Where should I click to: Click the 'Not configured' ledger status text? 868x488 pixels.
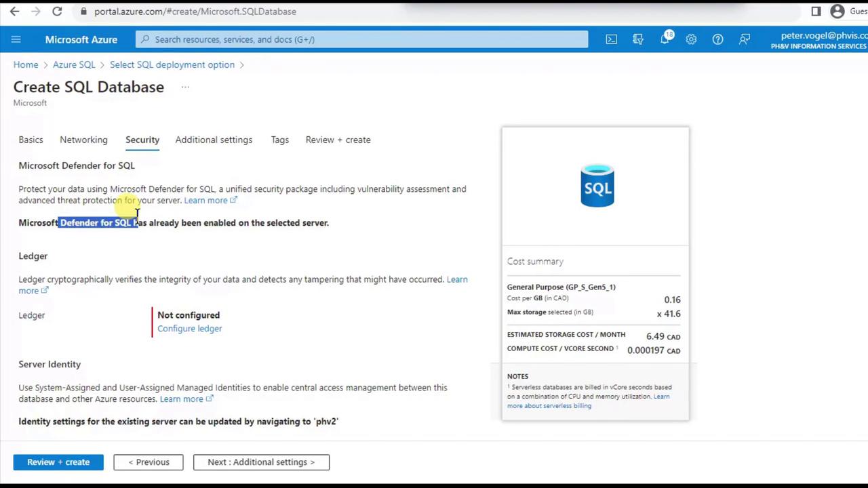189,314
